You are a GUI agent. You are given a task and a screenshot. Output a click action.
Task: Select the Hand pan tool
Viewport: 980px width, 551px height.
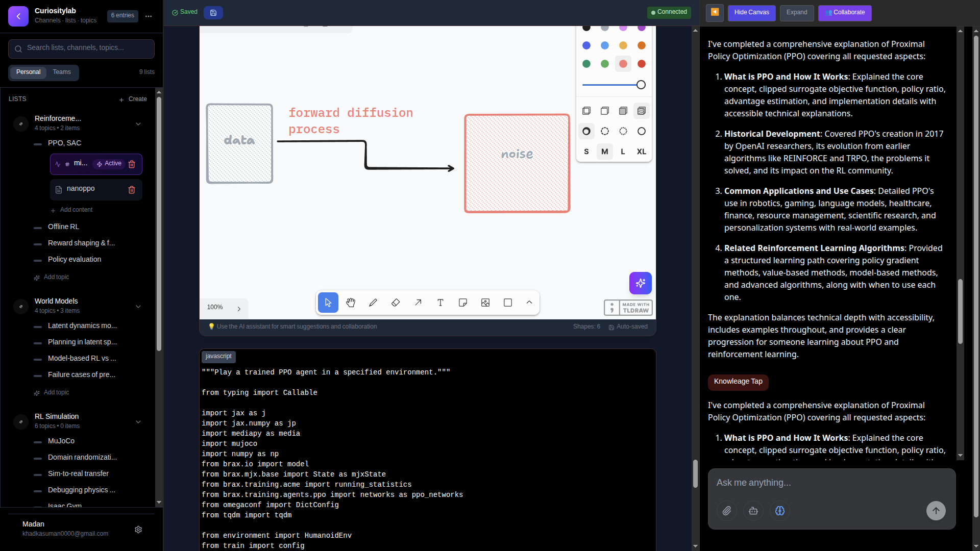(x=351, y=303)
